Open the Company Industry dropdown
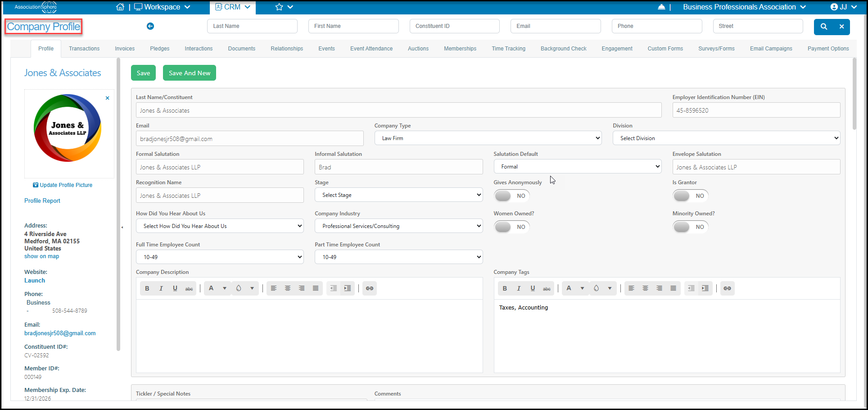 tap(399, 226)
